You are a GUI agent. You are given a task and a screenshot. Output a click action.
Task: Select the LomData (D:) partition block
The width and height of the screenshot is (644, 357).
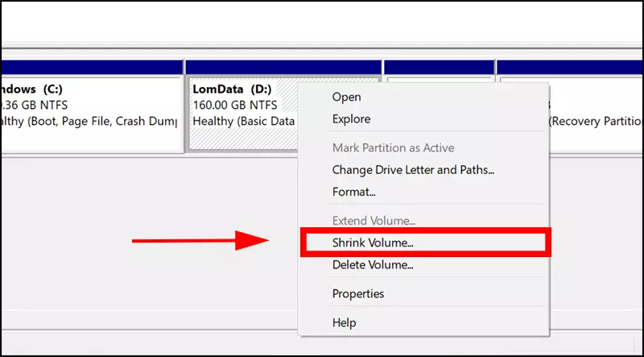tap(242, 114)
